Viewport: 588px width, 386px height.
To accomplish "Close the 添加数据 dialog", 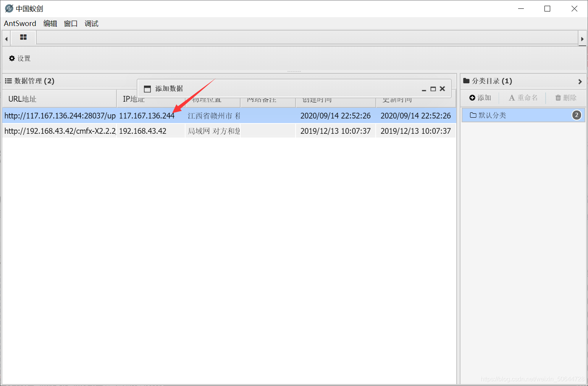I will [442, 89].
